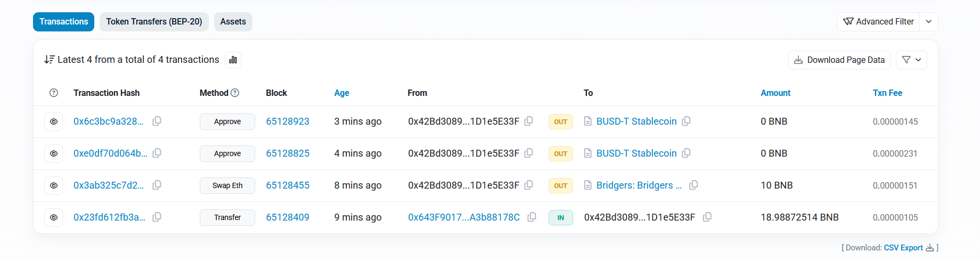The image size is (980, 260).
Task: Copy transaction hash 0x23fd612fb3a
Action: tap(157, 217)
